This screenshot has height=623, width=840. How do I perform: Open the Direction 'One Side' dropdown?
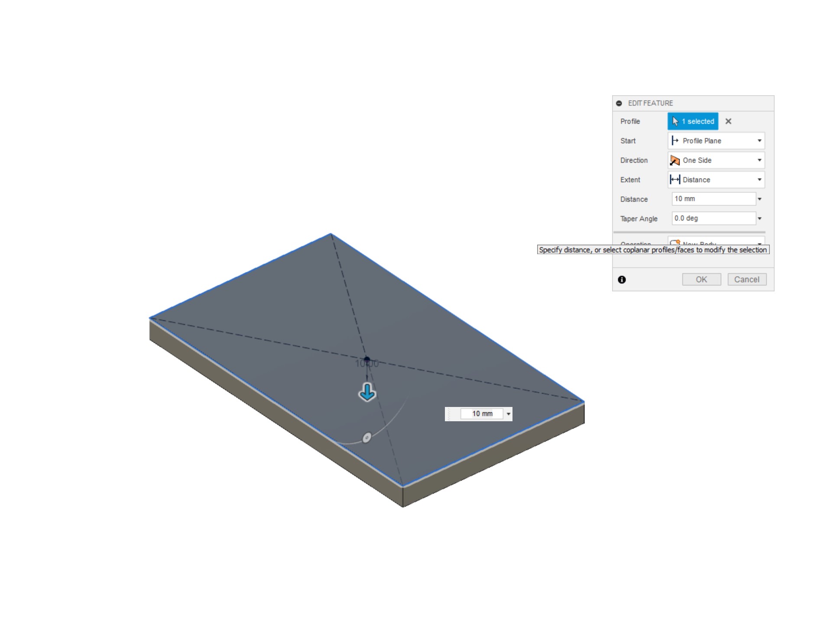(x=716, y=160)
